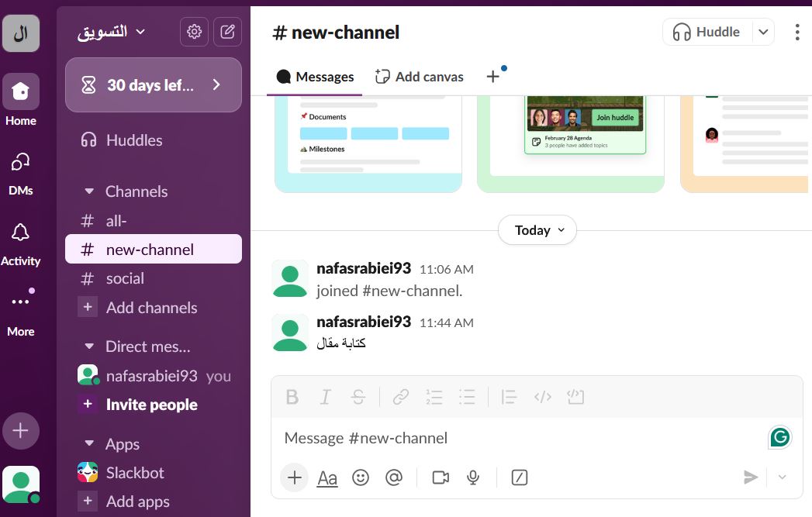Open the workspace name dropdown menu
Viewport: 812px width, 517px height.
point(110,32)
